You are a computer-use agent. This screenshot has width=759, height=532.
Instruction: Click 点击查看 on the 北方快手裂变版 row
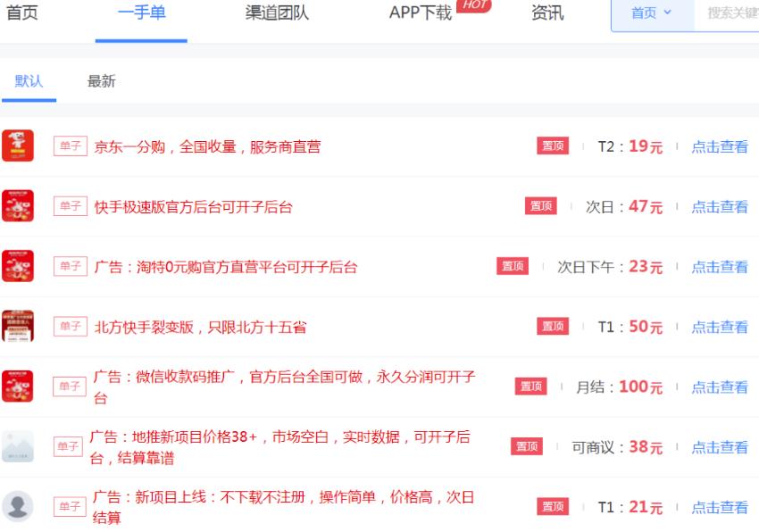[720, 328]
